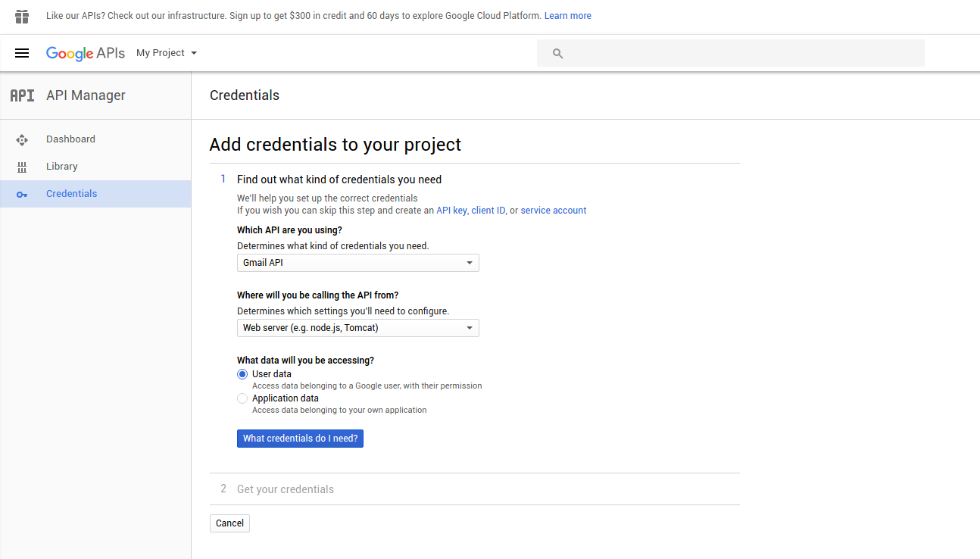
Task: Click the gift icon in the top banner
Action: (22, 16)
